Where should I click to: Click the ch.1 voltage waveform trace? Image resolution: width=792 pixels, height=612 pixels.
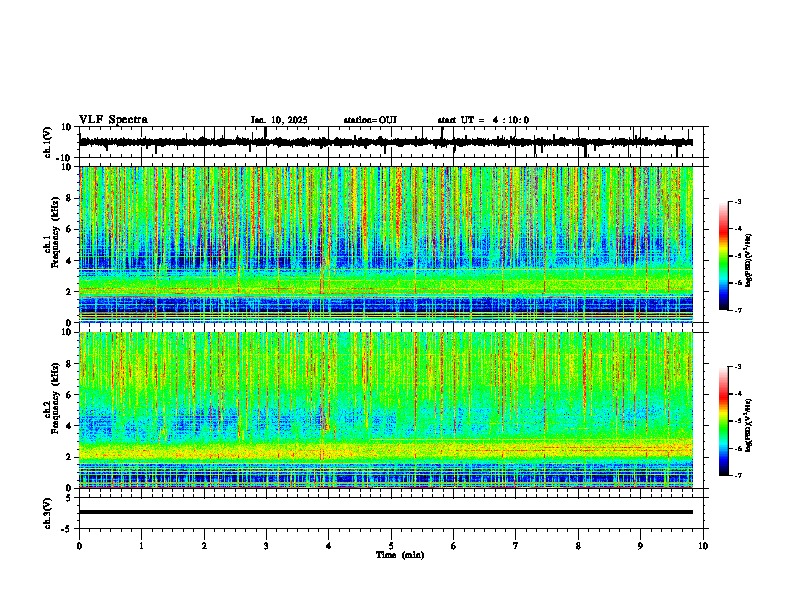pos(386,142)
